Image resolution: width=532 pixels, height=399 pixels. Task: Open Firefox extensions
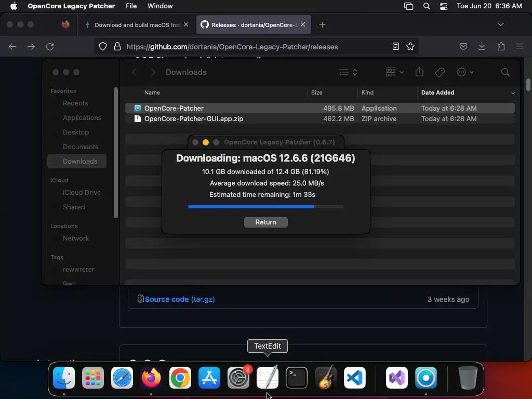pos(501,46)
